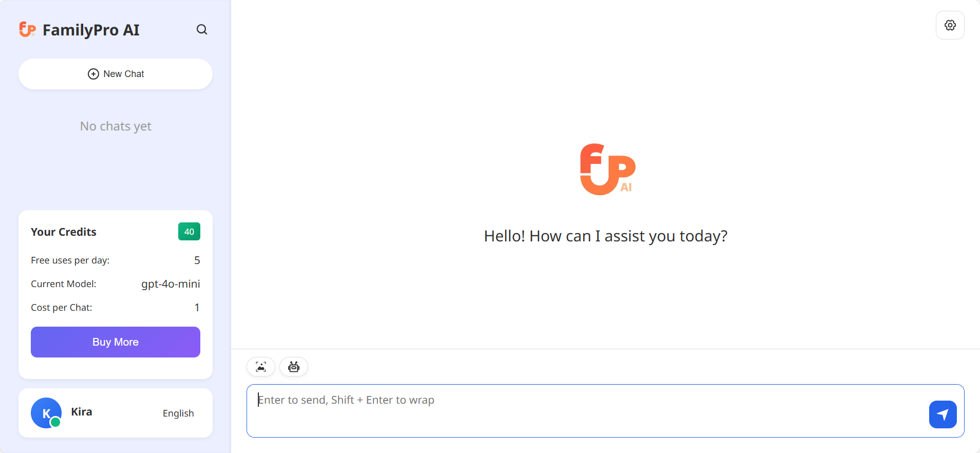Select the robot model picker icon

pyautogui.click(x=293, y=367)
